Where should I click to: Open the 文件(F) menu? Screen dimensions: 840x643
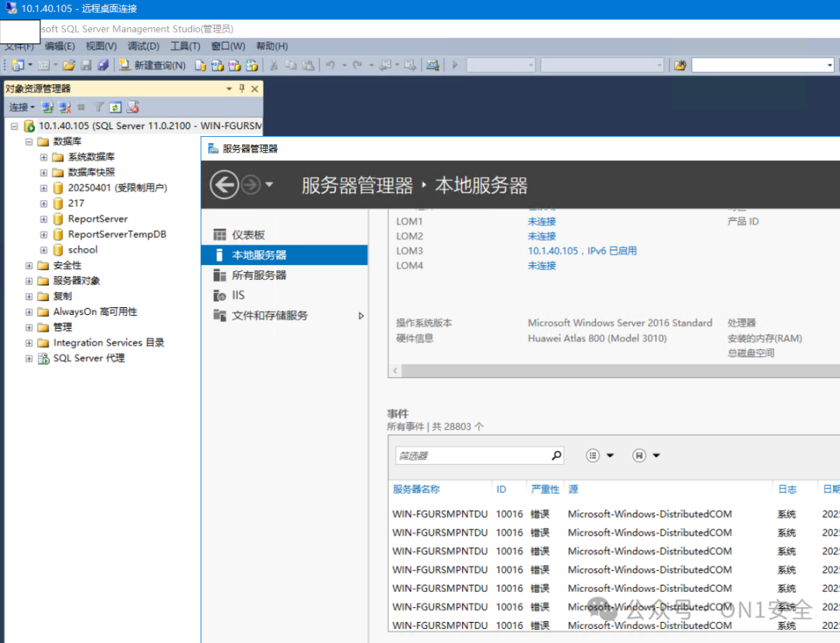(x=21, y=46)
